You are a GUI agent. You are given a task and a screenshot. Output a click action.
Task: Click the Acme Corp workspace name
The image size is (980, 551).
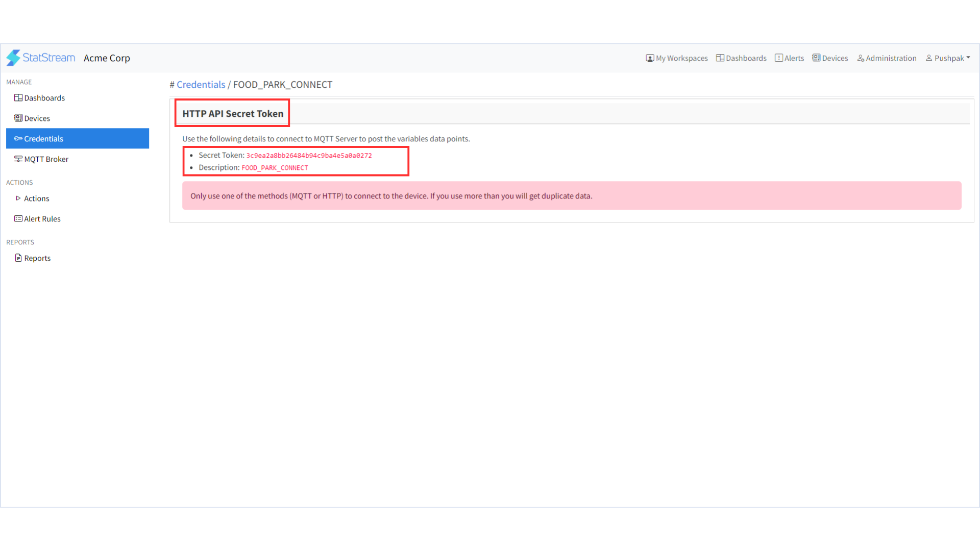(x=107, y=58)
